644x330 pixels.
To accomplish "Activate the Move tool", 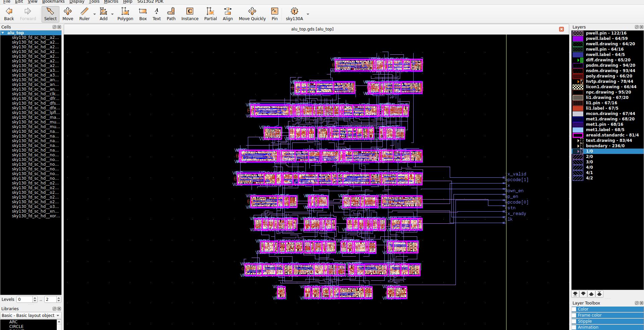I will pyautogui.click(x=67, y=14).
